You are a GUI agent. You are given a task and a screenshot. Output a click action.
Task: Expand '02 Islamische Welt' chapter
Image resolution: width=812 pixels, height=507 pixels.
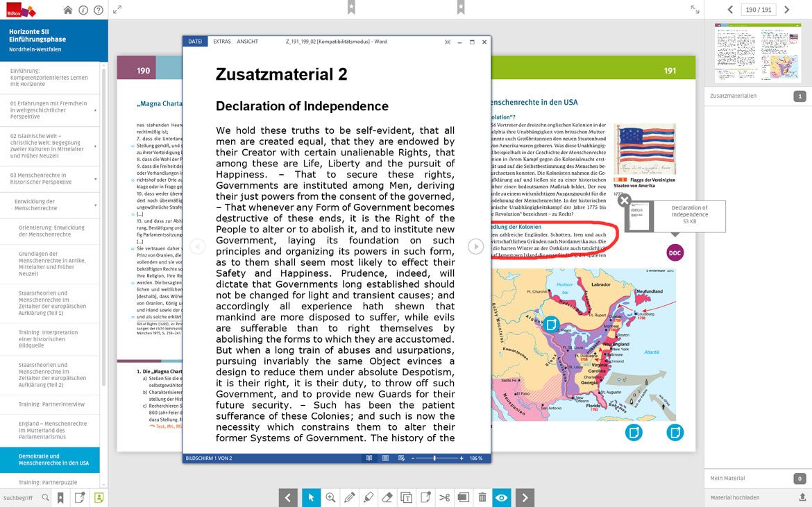95,146
